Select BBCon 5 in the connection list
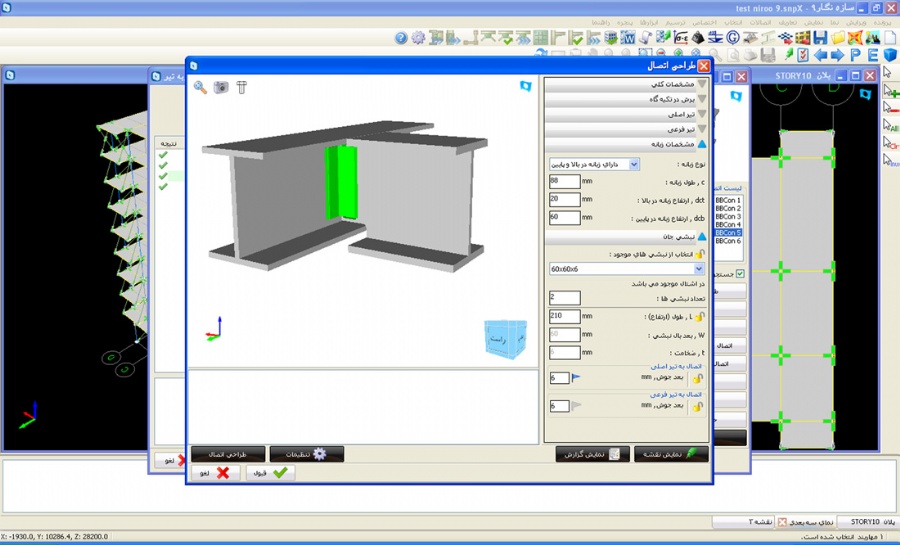 click(x=728, y=233)
